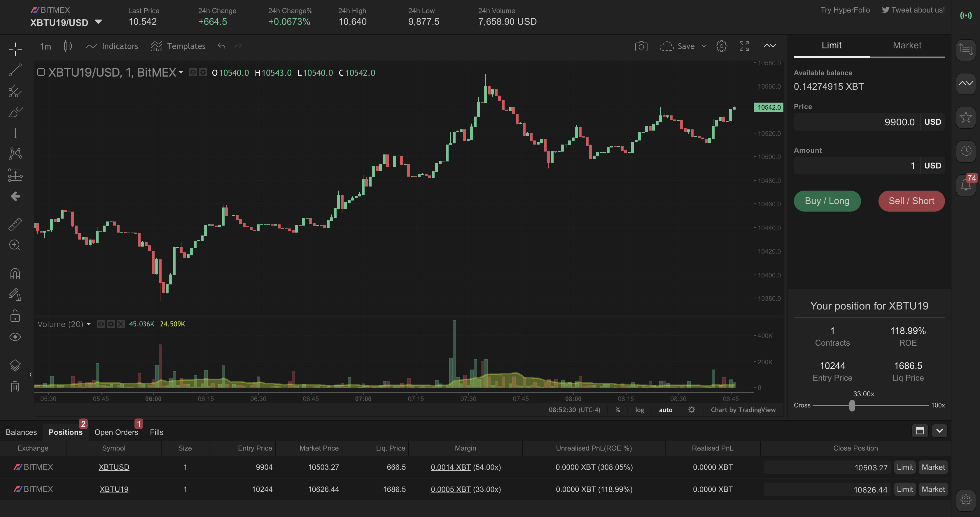Open the XBTU19 symbol link
980x517 pixels.
click(114, 489)
